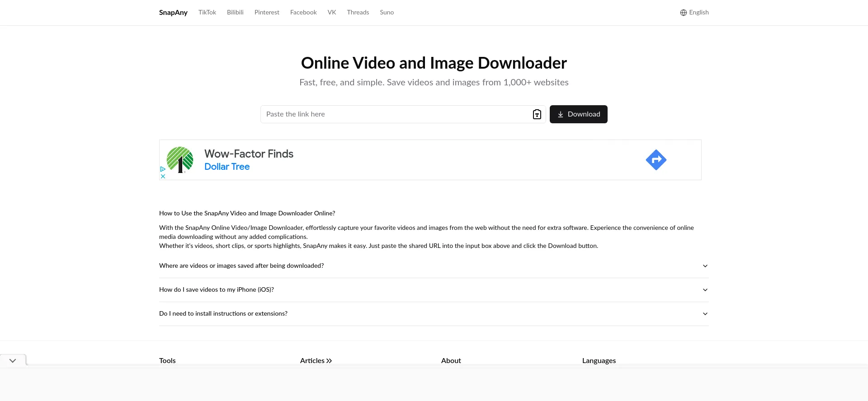Click the 'Languages' footer heading
This screenshot has height=401, width=868.
click(599, 361)
